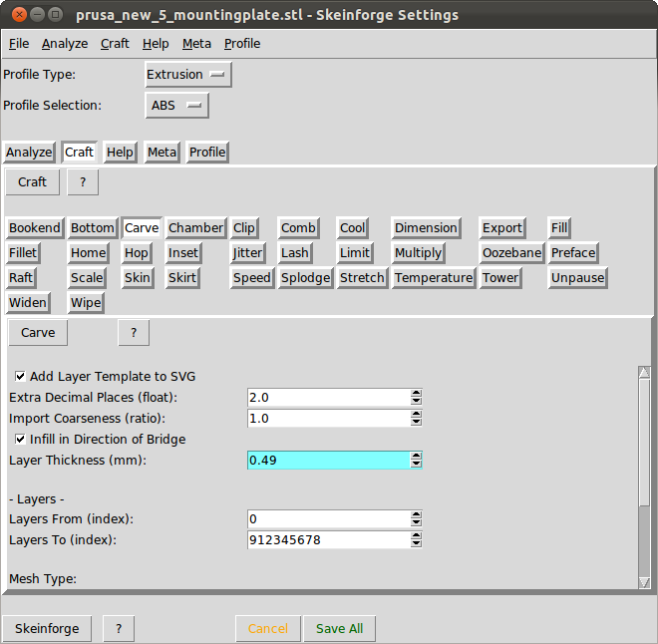Select the Oozebane plugin tab
The image size is (658, 644).
(x=511, y=253)
